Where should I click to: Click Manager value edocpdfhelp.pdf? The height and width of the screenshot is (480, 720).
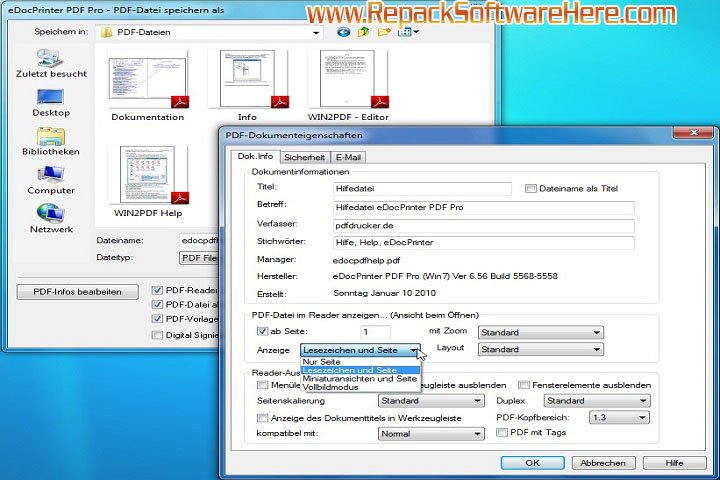pyautogui.click(x=366, y=260)
